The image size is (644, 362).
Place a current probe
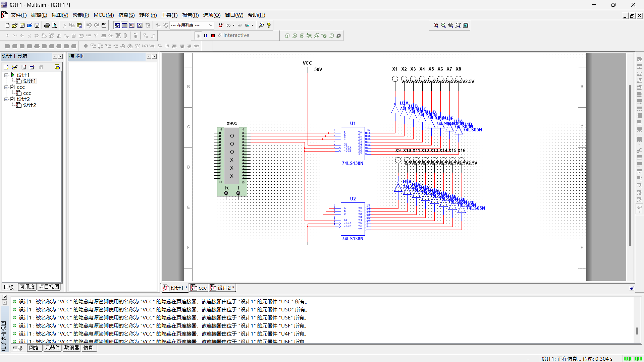click(294, 36)
